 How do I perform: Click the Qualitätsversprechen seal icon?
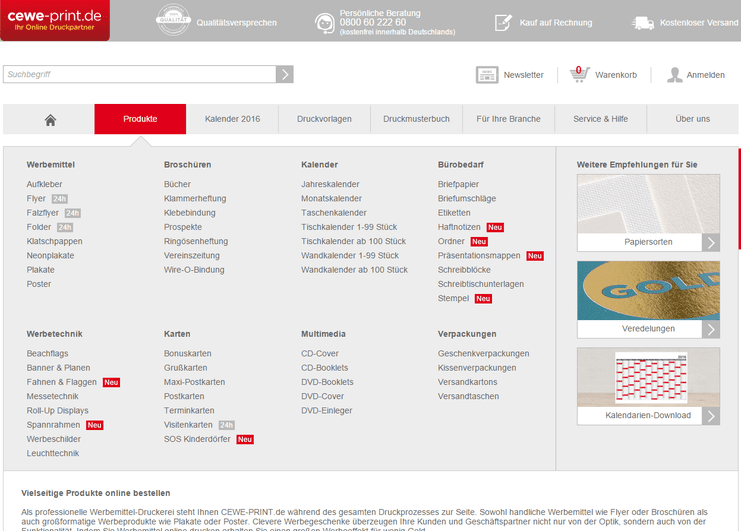(x=172, y=20)
